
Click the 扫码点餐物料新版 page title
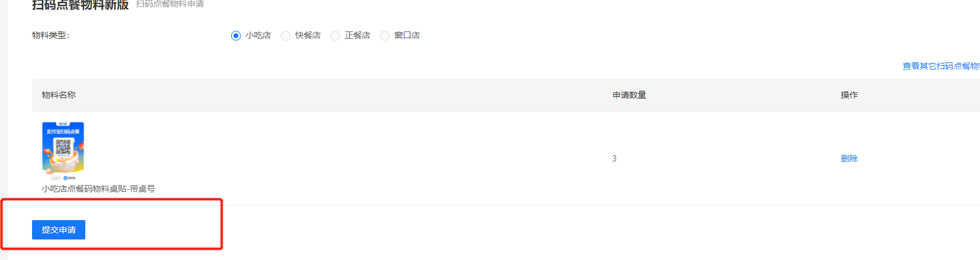(x=80, y=5)
